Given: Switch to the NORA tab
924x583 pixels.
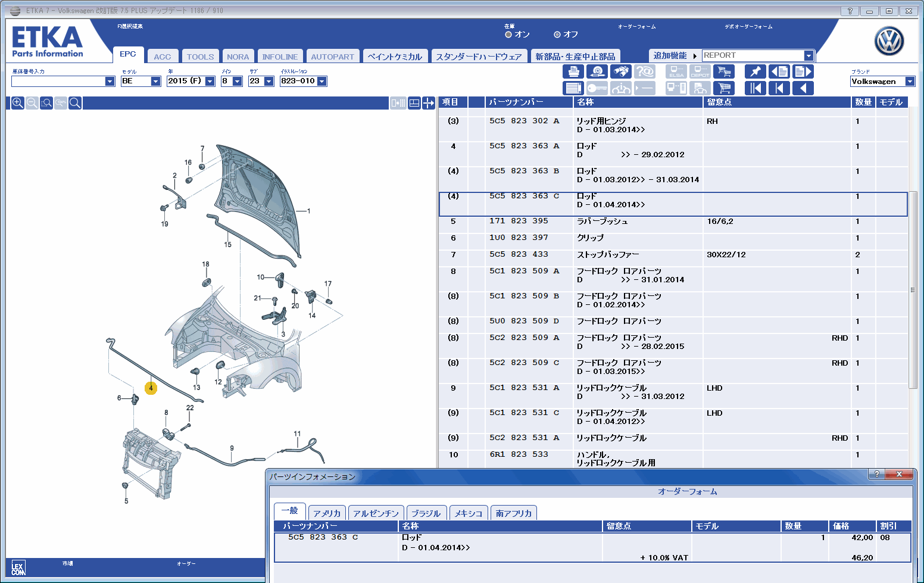Looking at the screenshot, I should click(238, 57).
